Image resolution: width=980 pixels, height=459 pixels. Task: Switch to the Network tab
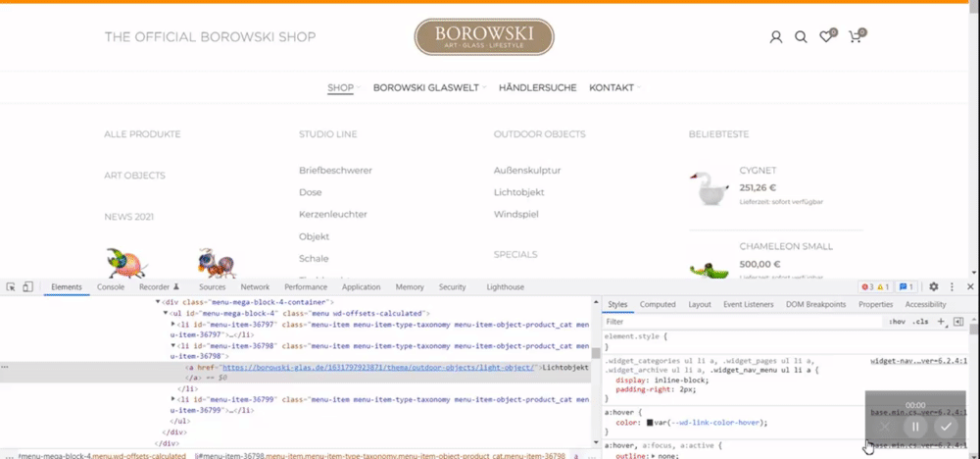(x=255, y=287)
